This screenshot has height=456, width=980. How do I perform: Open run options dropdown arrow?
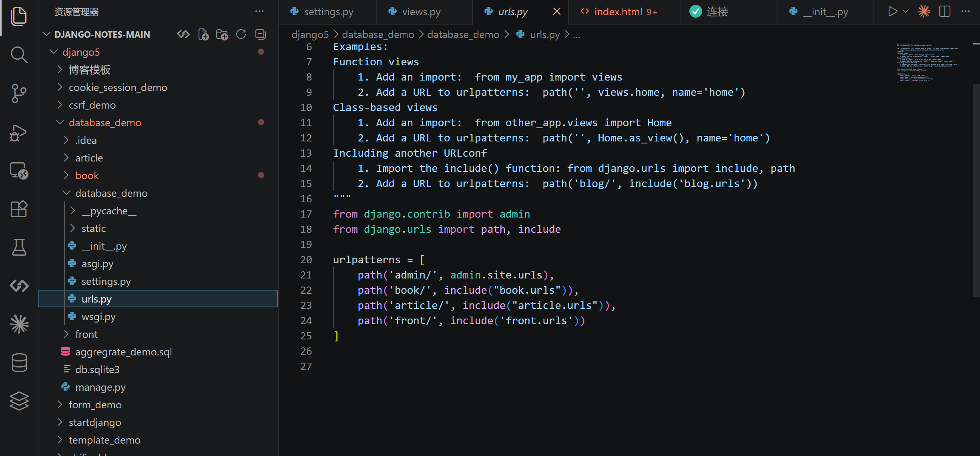pyautogui.click(x=906, y=11)
